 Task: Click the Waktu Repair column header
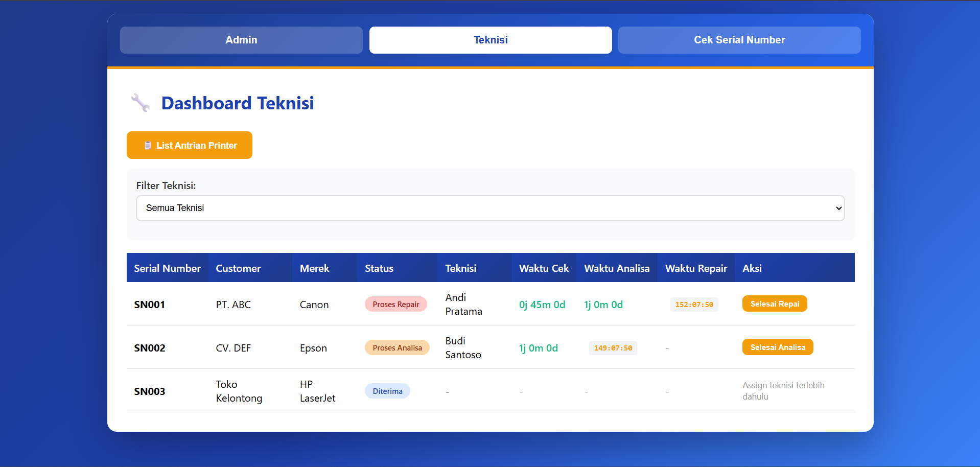695,268
